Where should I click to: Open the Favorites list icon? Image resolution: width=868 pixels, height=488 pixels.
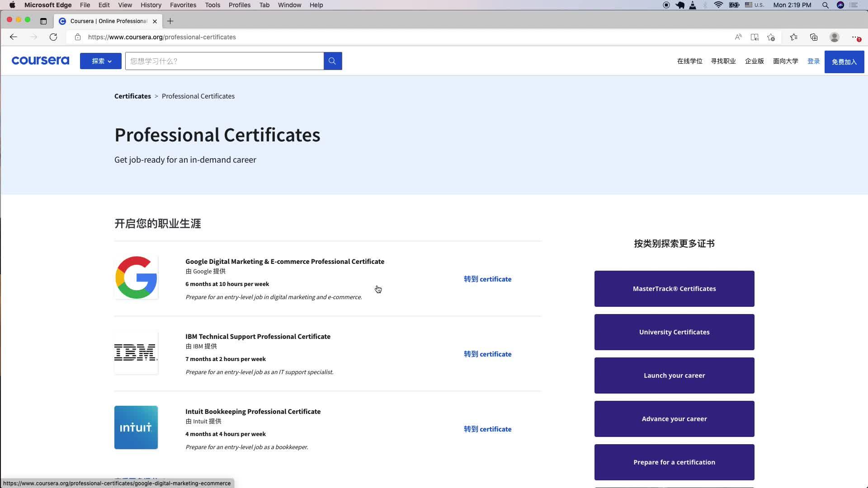(794, 37)
